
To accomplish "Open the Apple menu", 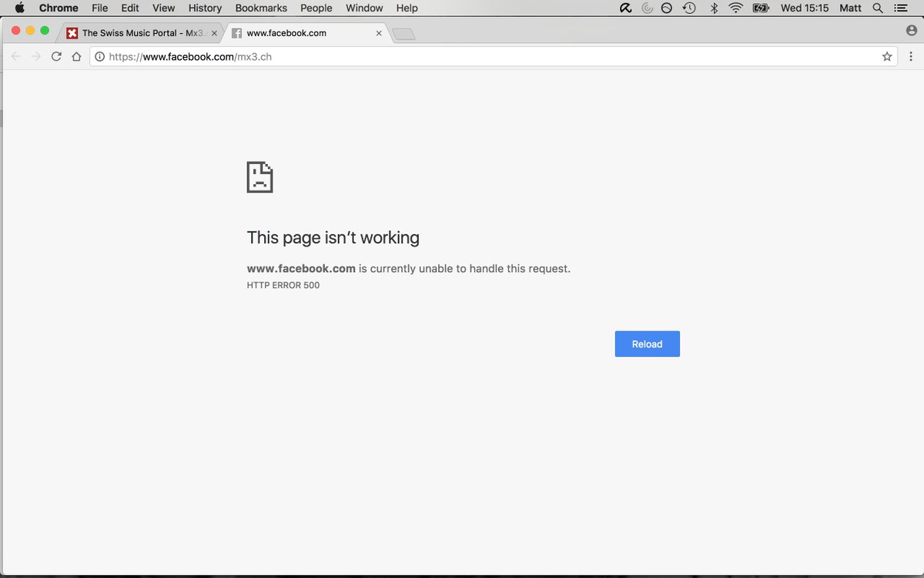I will click(20, 8).
